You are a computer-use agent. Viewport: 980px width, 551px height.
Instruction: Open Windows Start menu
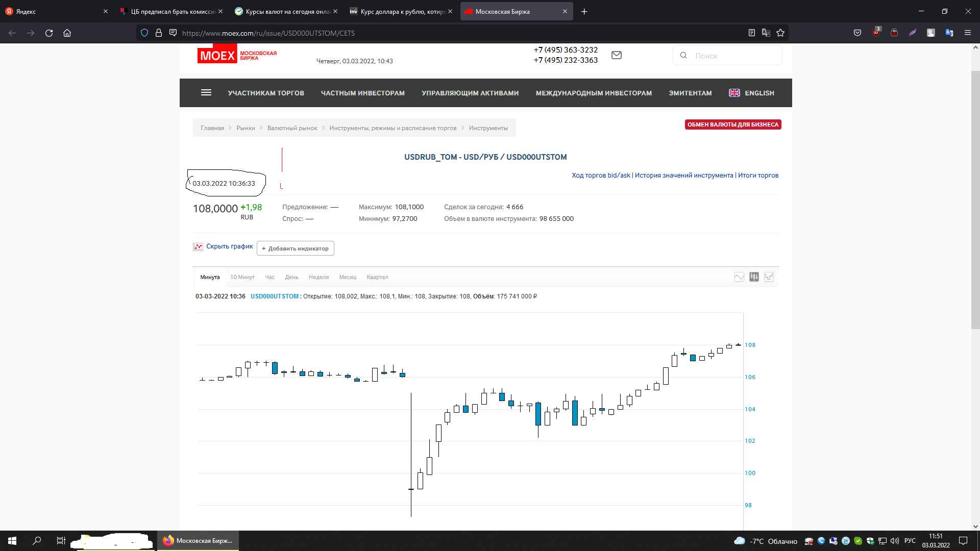12,541
